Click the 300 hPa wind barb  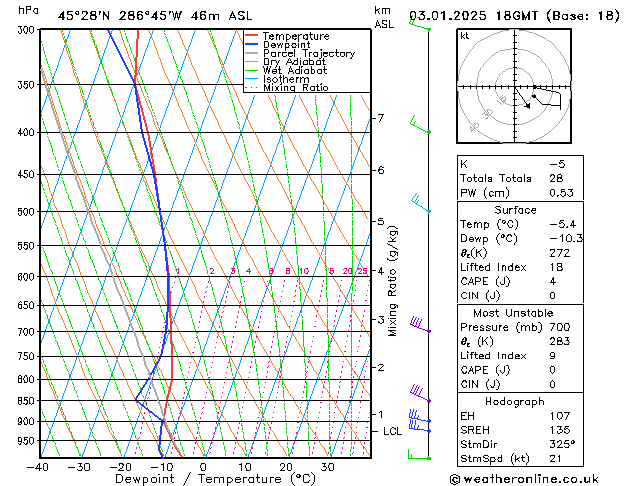[420, 25]
